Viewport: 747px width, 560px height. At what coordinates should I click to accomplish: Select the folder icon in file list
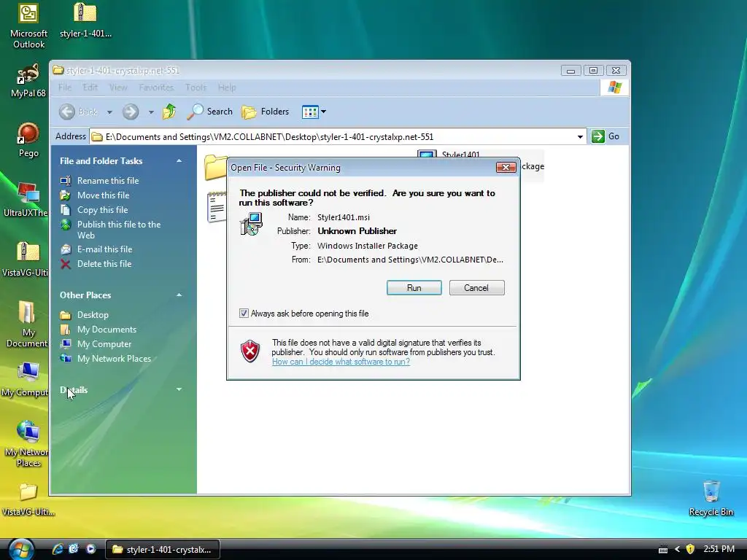[215, 167]
